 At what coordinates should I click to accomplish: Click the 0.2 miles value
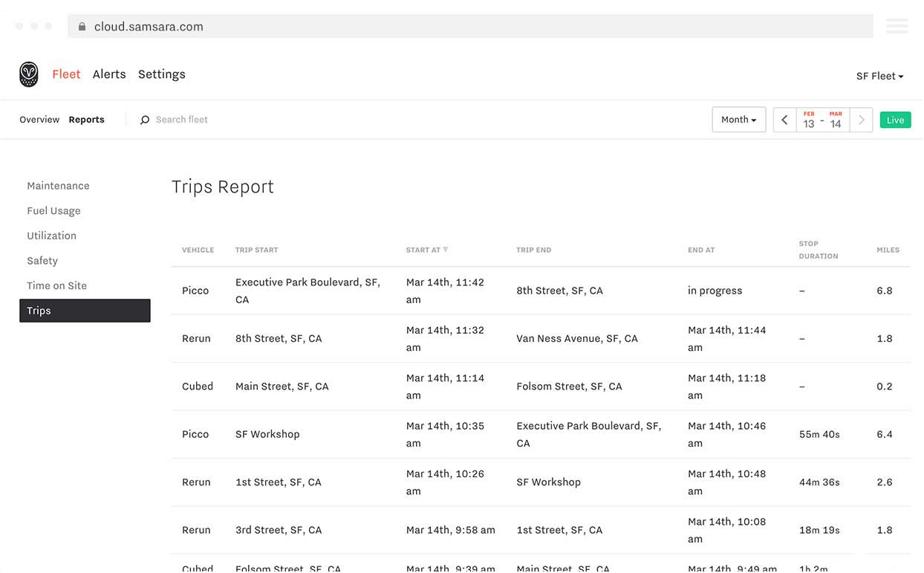coord(885,386)
